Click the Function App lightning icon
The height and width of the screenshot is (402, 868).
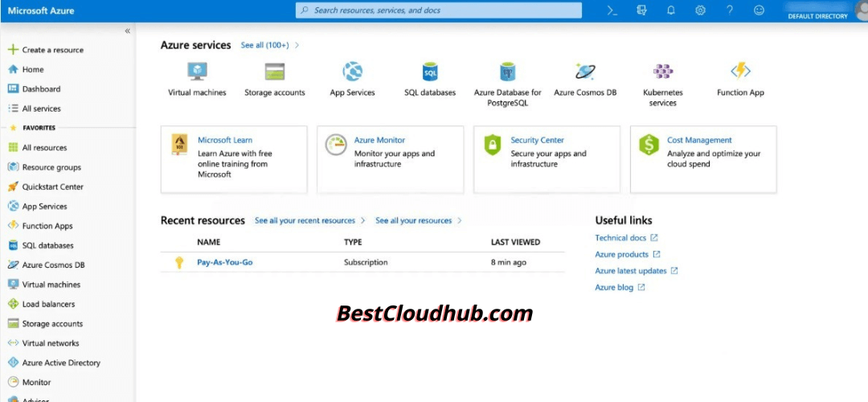741,71
